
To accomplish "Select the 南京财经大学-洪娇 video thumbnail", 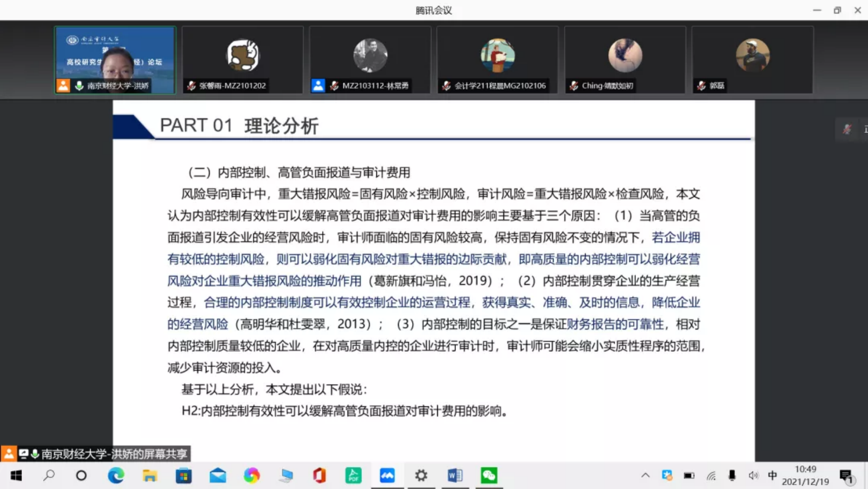I will (x=115, y=60).
